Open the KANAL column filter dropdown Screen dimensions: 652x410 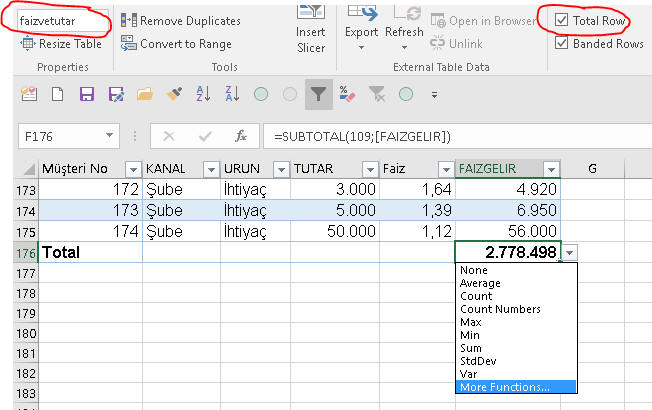[x=210, y=169]
